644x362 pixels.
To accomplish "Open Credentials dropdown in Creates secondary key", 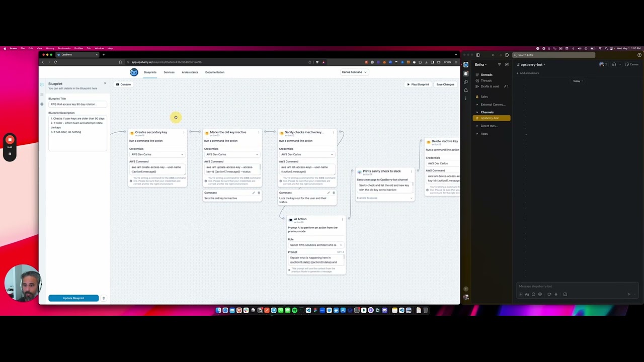I will [x=157, y=154].
